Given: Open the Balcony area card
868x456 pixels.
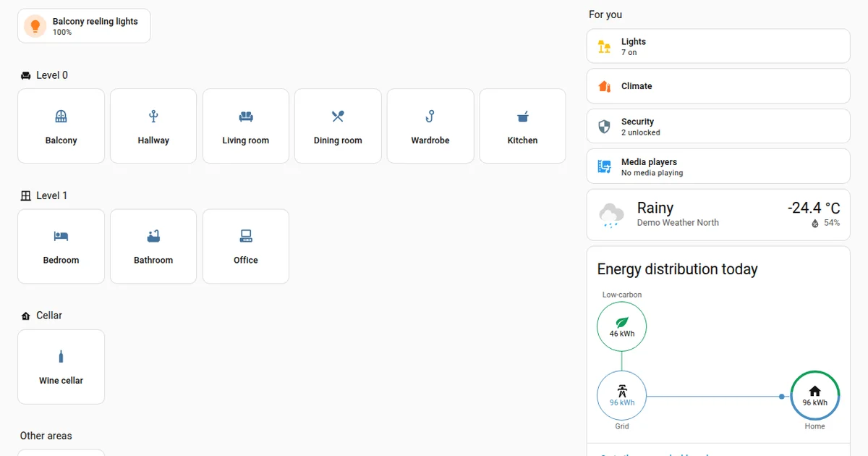Looking at the screenshot, I should (x=61, y=126).
